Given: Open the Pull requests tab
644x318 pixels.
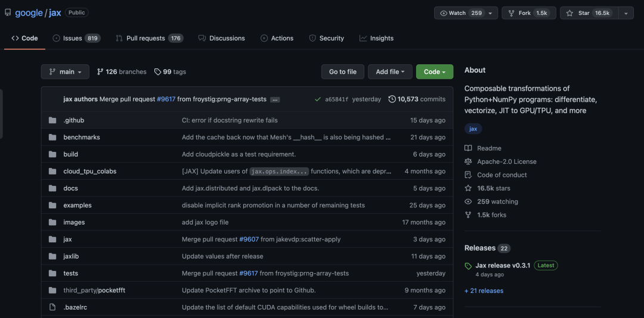Looking at the screenshot, I should pos(150,38).
